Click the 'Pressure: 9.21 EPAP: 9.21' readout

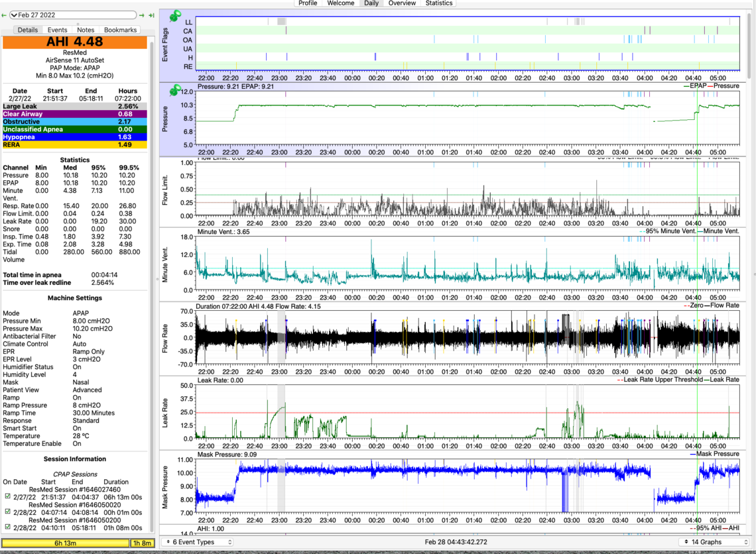click(x=236, y=87)
